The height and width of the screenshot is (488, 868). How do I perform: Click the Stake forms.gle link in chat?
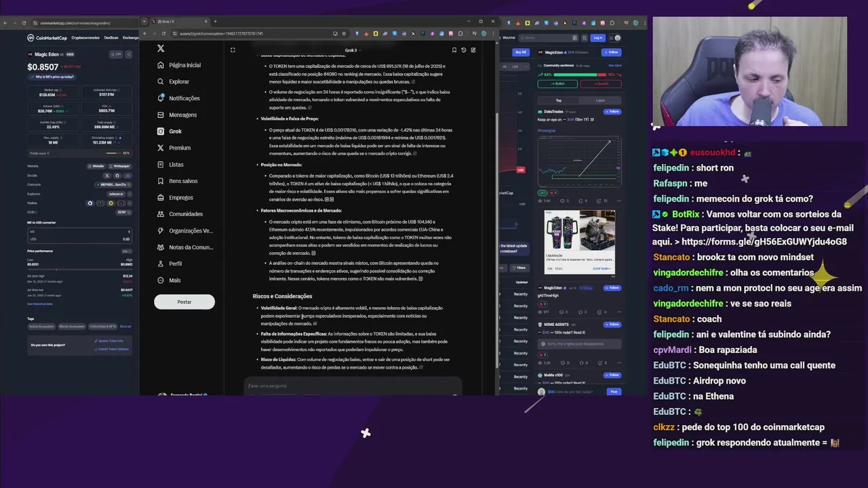coord(764,242)
